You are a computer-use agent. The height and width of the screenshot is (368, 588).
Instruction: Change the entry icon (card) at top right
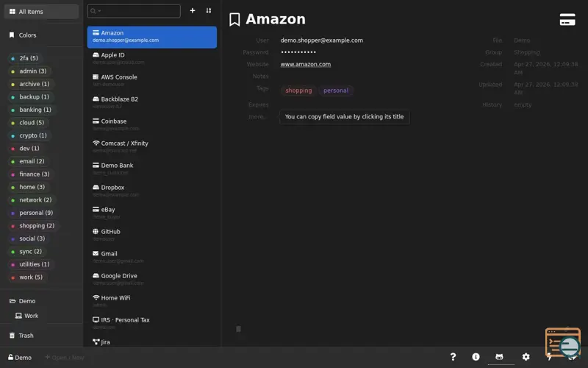point(567,20)
